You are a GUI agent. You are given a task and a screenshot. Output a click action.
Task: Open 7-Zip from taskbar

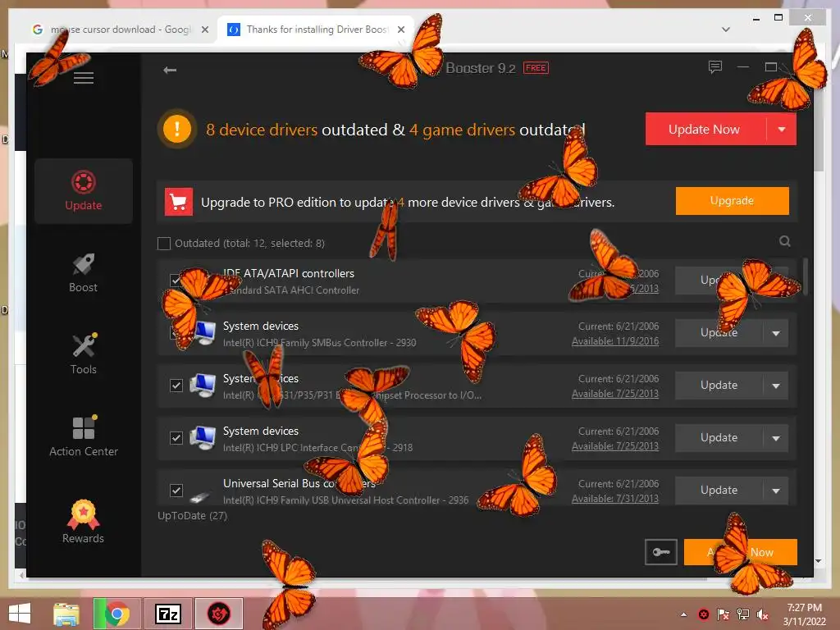[x=167, y=614]
